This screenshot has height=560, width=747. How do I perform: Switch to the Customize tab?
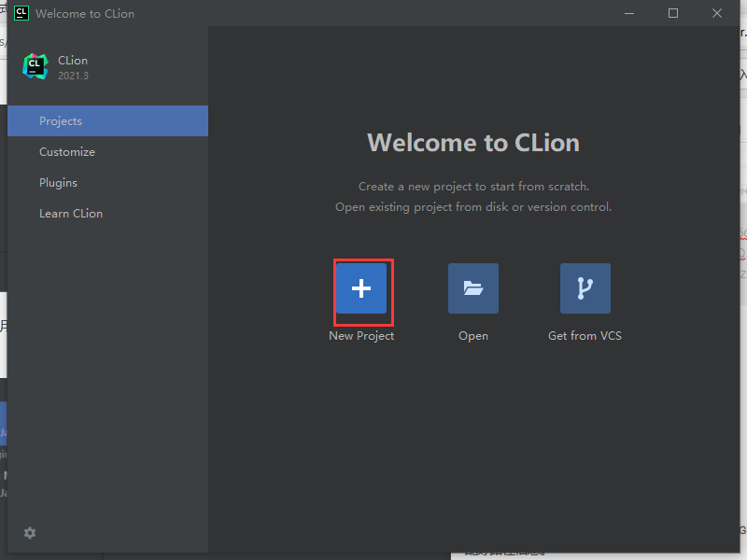tap(107, 152)
